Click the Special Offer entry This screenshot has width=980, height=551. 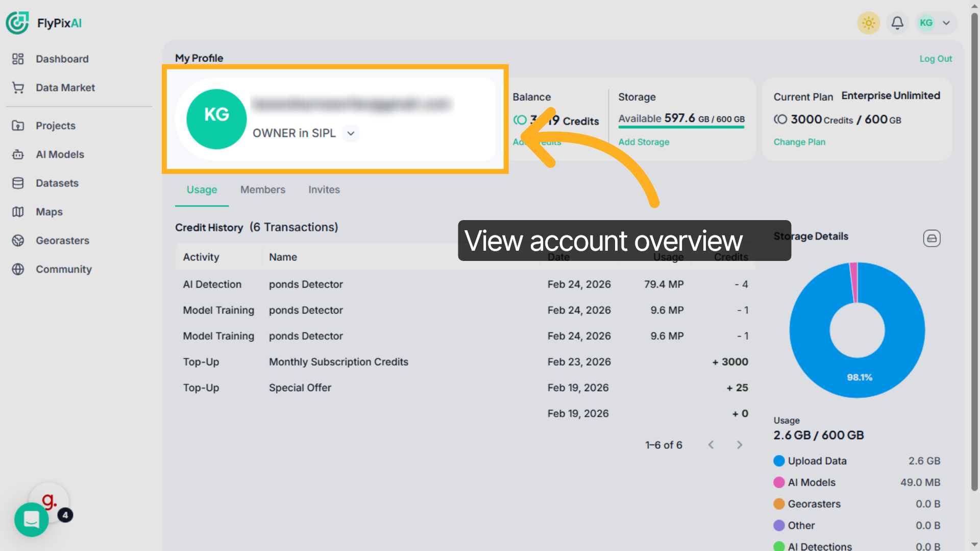(300, 388)
